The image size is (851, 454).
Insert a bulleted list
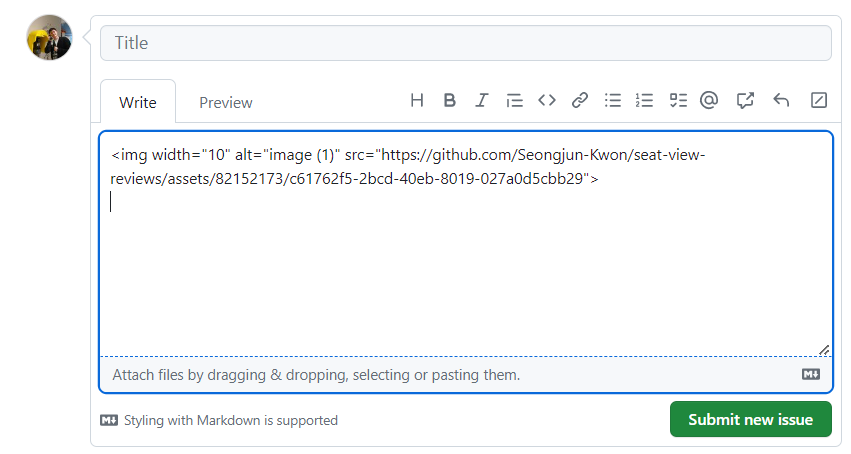[x=613, y=100]
